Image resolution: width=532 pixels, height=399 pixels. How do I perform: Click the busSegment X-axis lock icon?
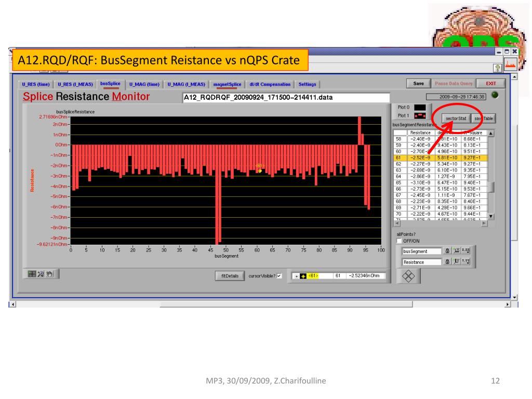(x=448, y=251)
